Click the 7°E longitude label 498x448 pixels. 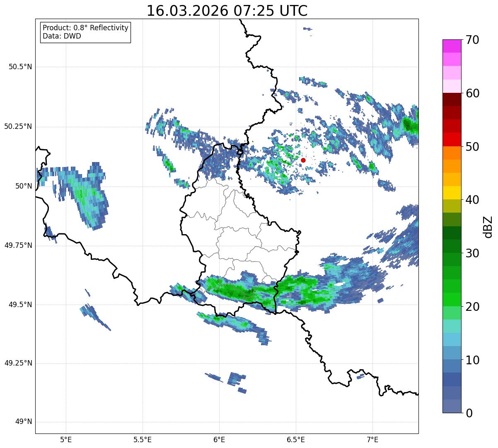point(372,440)
